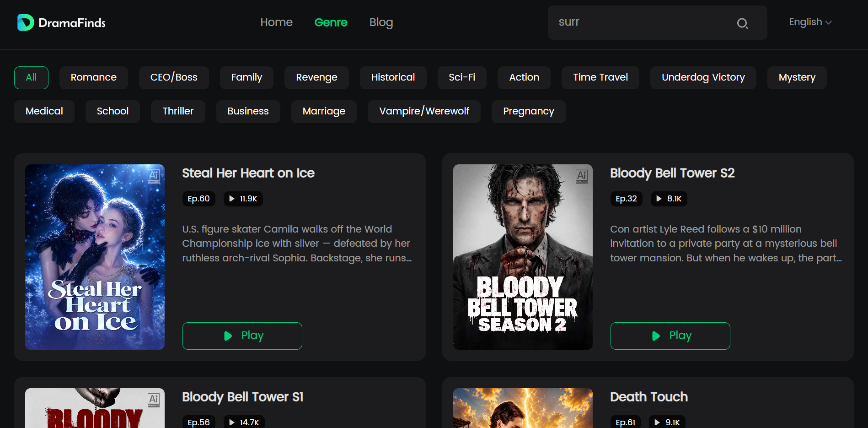Select the Business genre chip

pyautogui.click(x=248, y=111)
